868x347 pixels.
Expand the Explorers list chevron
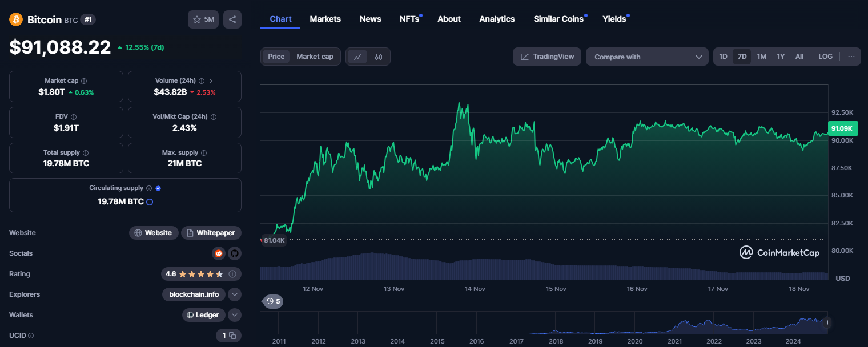click(234, 294)
